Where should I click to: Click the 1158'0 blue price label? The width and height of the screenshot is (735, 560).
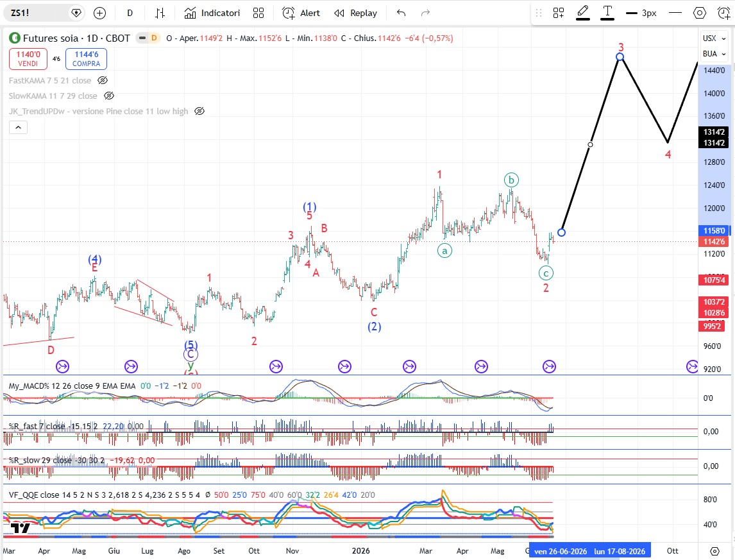(x=714, y=230)
